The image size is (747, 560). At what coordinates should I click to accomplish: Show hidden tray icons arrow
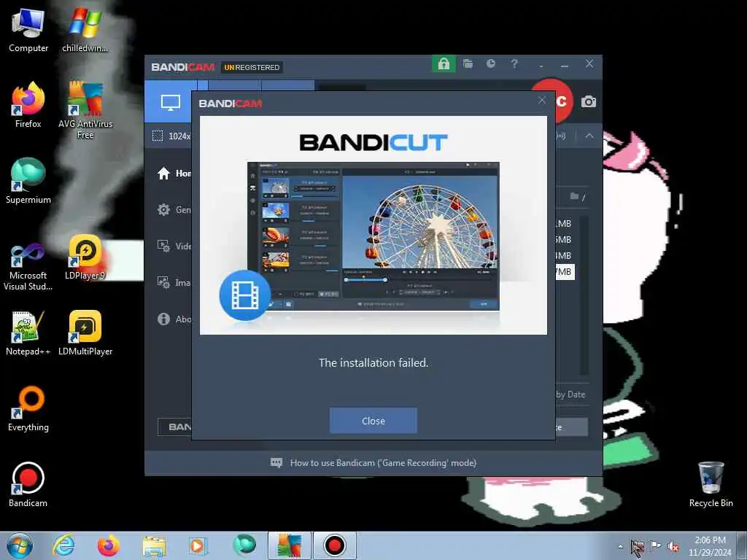(x=620, y=546)
